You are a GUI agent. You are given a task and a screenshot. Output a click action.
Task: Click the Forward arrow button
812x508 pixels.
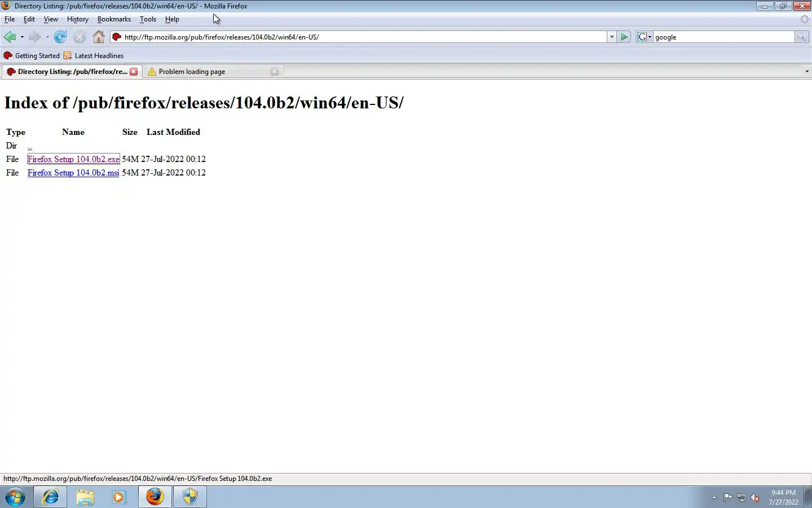pos(34,37)
